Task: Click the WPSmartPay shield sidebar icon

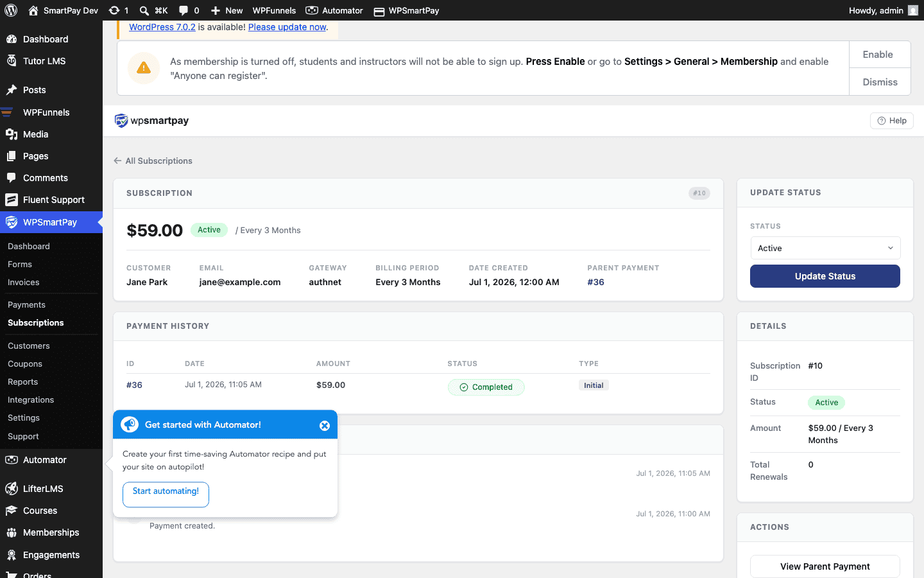Action: coord(12,222)
